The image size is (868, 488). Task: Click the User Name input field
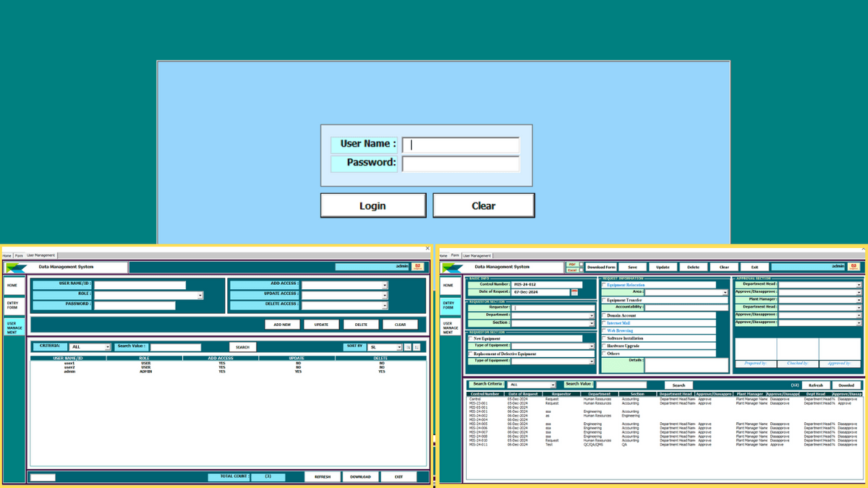pos(461,145)
